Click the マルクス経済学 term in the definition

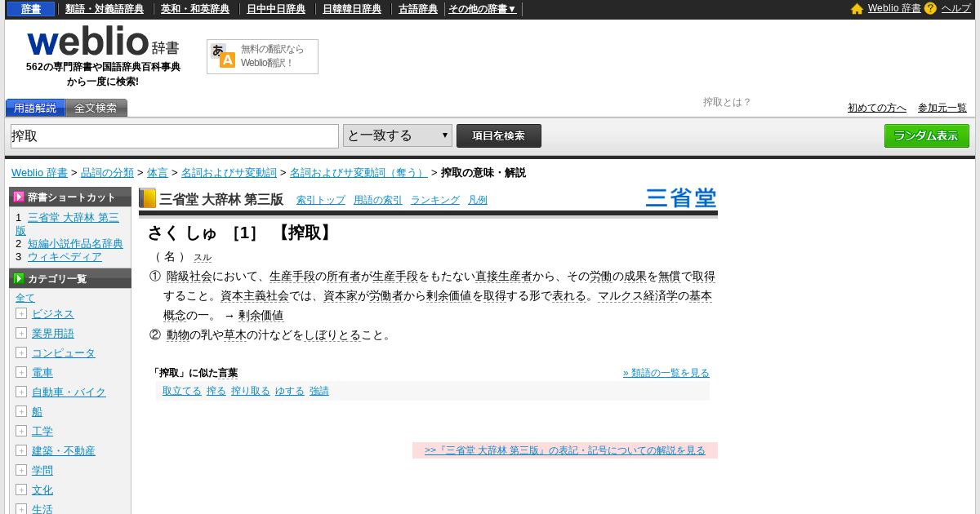click(638, 295)
